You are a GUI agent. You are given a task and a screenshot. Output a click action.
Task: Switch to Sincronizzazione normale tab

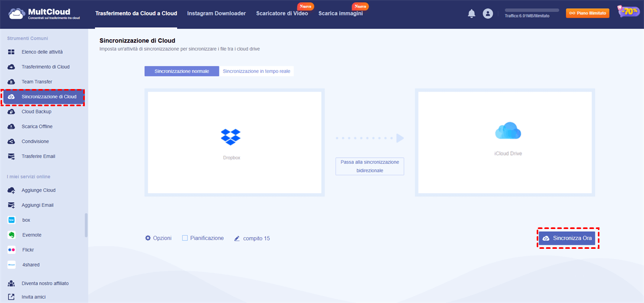[182, 71]
